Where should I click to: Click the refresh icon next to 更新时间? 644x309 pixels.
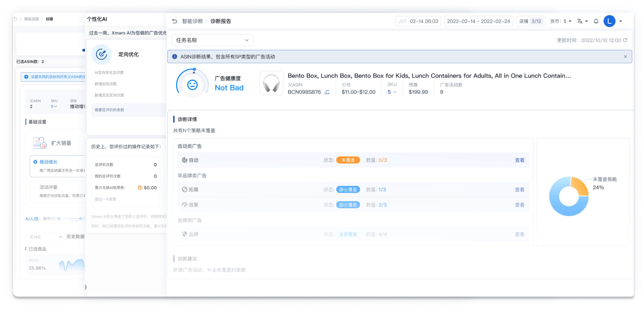[625, 40]
